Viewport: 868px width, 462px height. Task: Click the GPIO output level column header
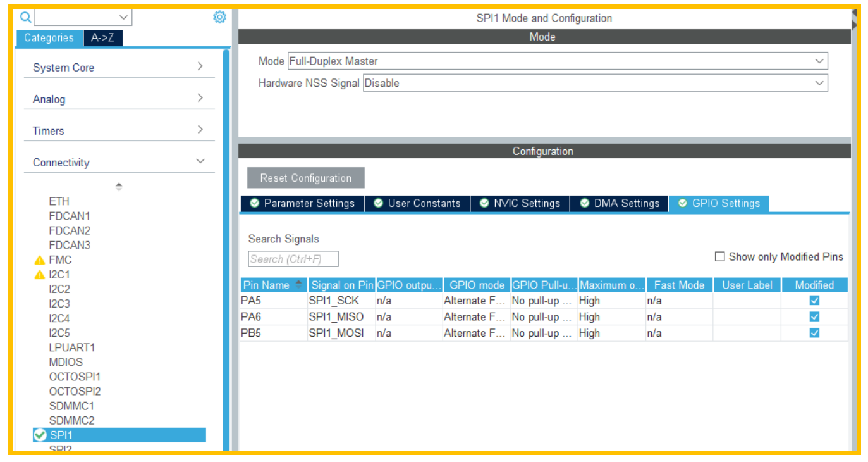pyautogui.click(x=409, y=285)
